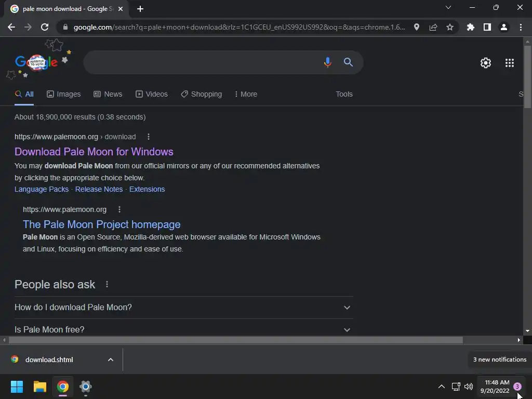Run the search with the magnifier icon
Image resolution: width=532 pixels, height=399 pixels.
point(348,62)
